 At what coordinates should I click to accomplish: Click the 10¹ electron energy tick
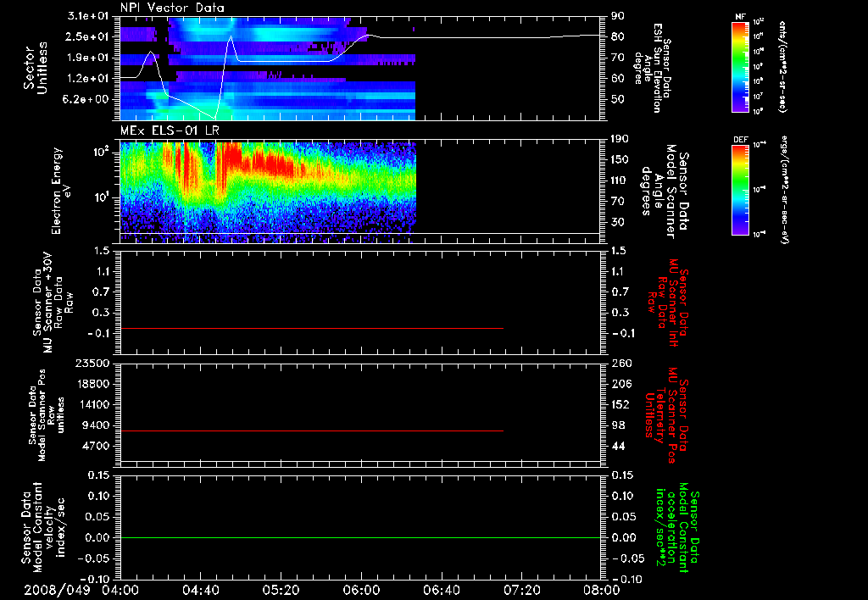pyautogui.click(x=102, y=197)
